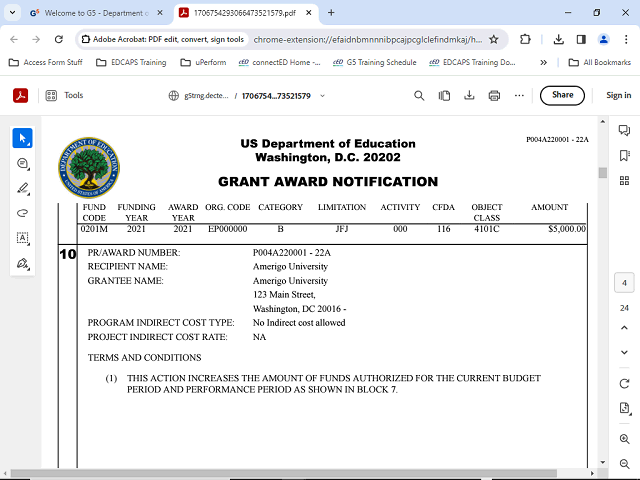640x480 pixels.
Task: Open the Tools panel
Action: point(64,96)
